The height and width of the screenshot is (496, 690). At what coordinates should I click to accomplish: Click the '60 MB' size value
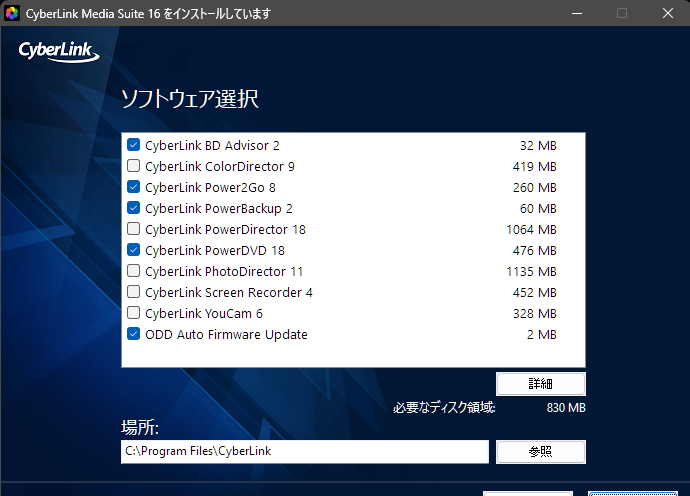click(538, 209)
